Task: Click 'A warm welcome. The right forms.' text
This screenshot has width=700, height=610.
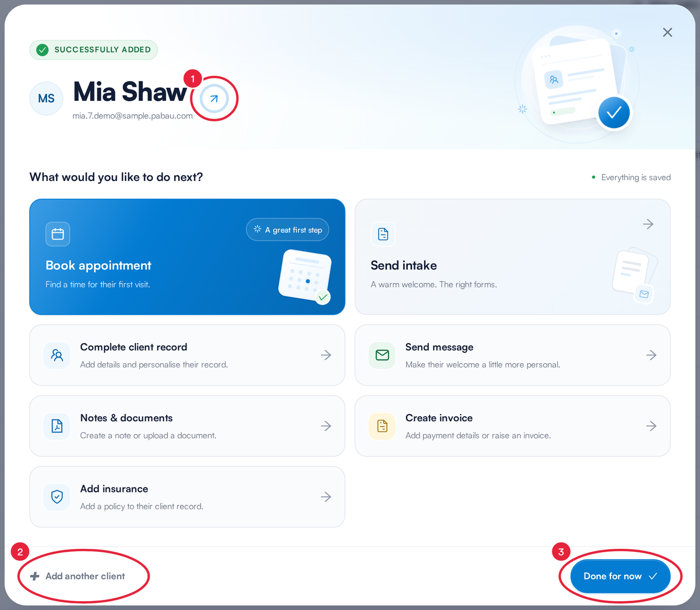Action: tap(434, 285)
